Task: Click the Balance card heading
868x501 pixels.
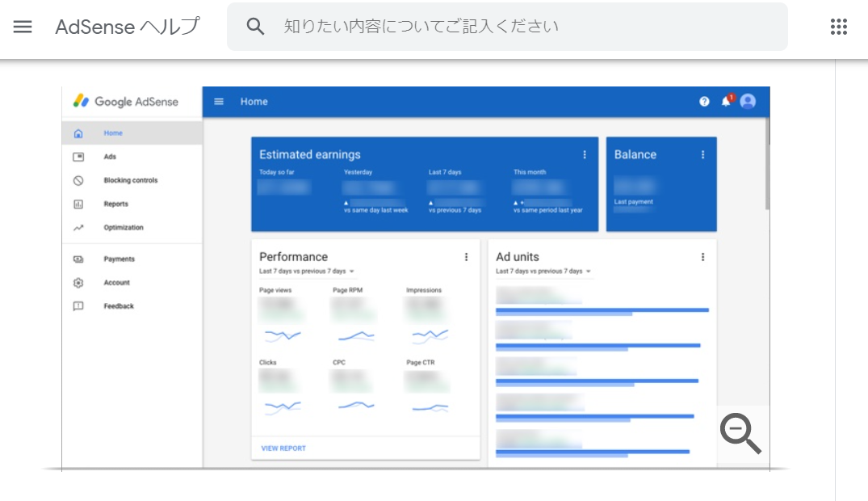Action: pyautogui.click(x=635, y=154)
